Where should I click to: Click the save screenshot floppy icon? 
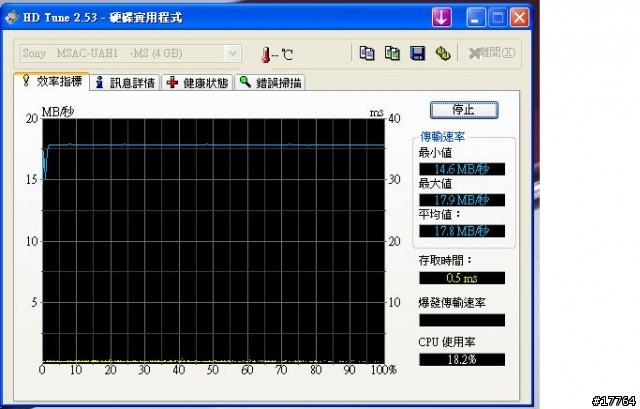pyautogui.click(x=418, y=53)
